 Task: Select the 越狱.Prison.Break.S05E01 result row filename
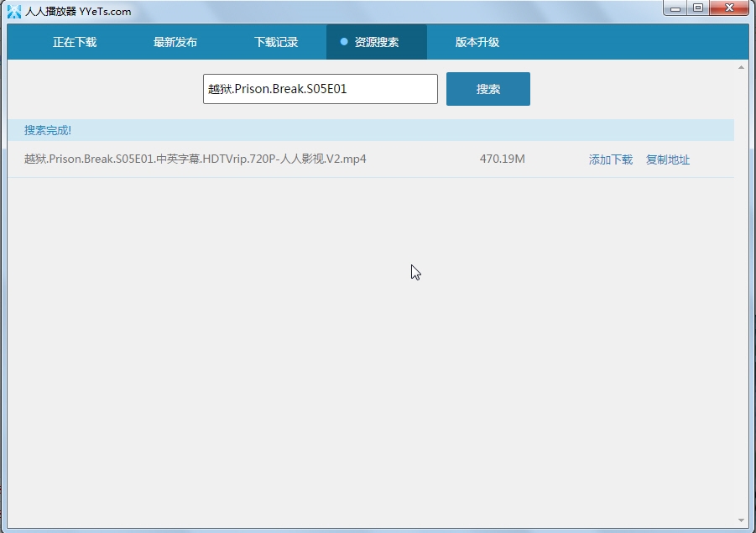point(196,159)
